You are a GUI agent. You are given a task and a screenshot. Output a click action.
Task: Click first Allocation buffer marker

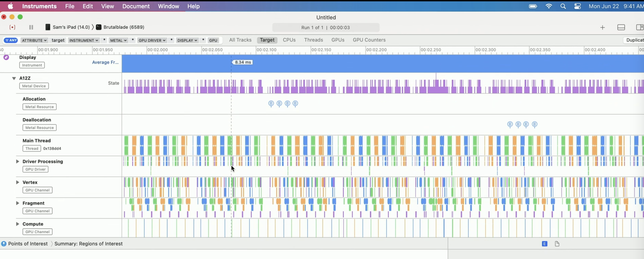point(271,104)
